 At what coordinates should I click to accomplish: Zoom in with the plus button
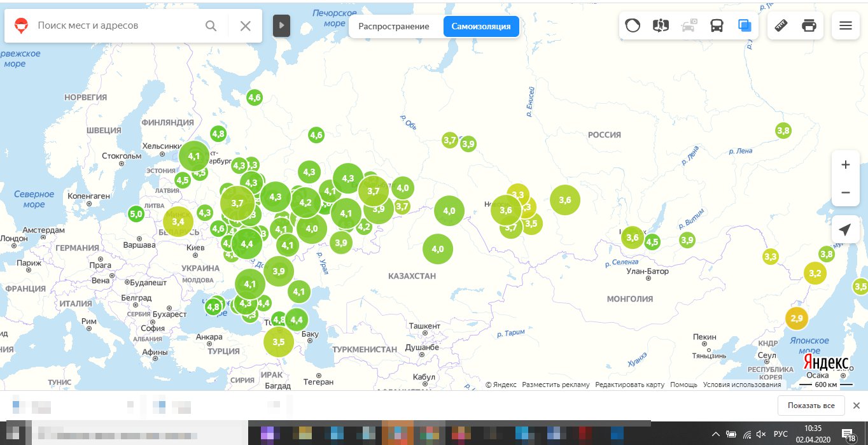click(x=846, y=165)
